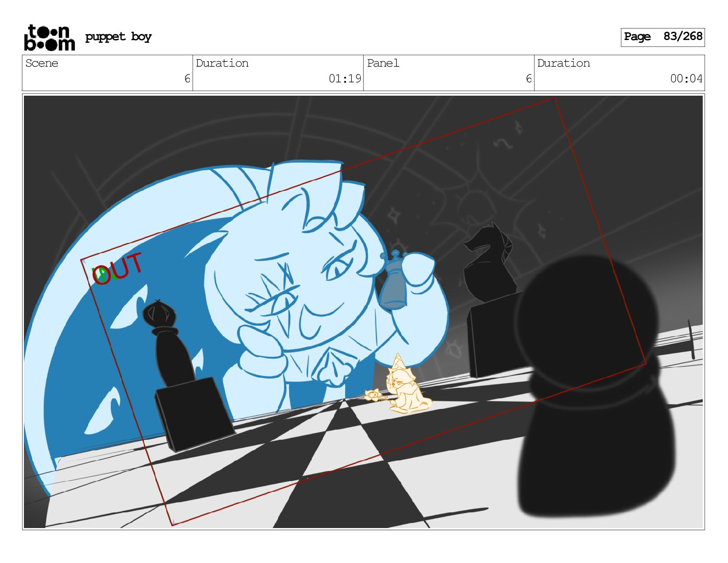
Task: Click the Toon Boom logo
Action: click(x=49, y=37)
